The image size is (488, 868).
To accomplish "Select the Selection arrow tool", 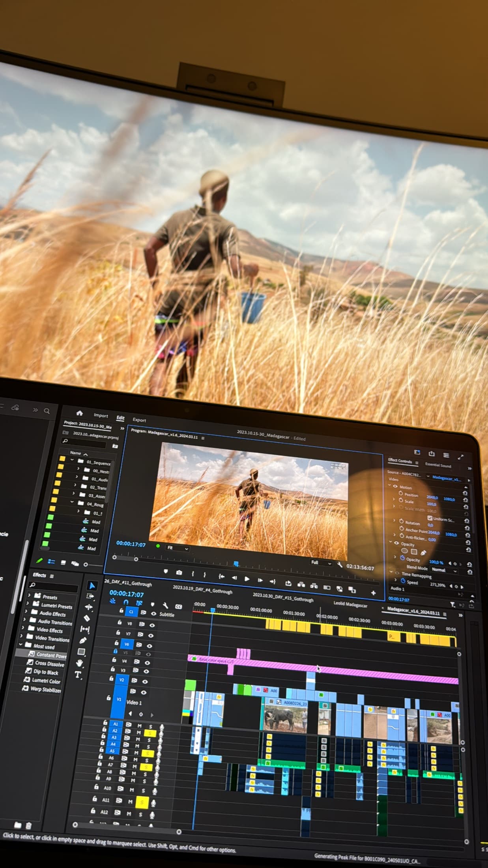I will 92,586.
